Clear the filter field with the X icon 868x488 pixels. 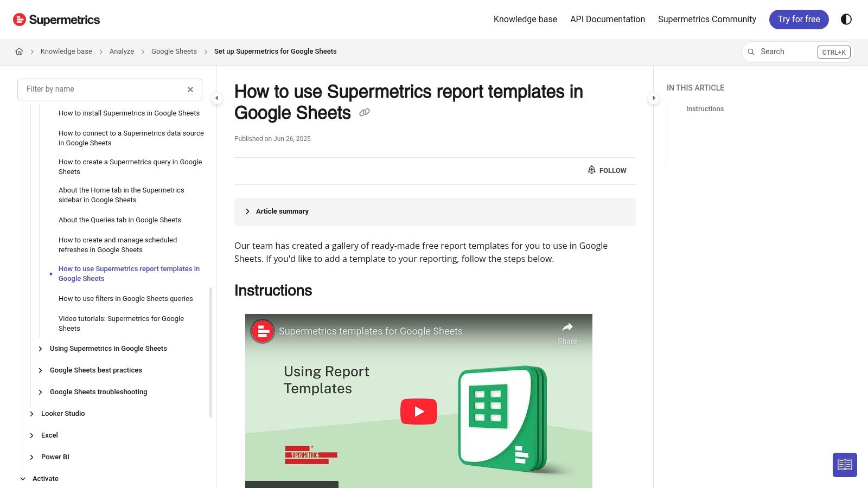tap(190, 89)
